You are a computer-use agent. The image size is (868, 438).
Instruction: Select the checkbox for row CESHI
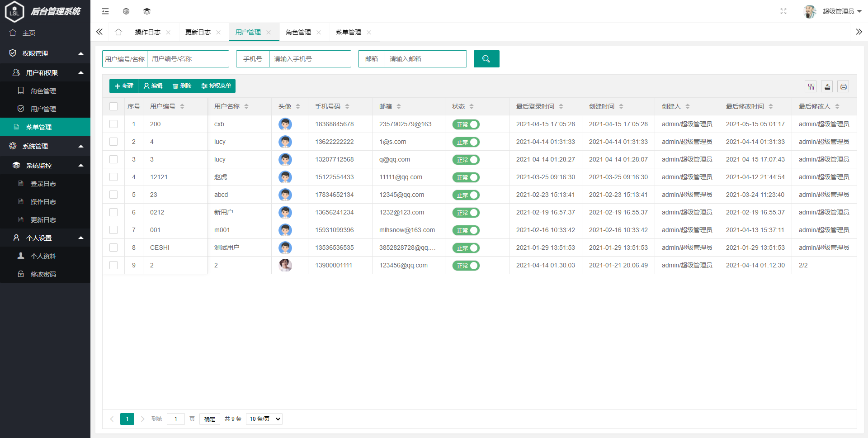coord(113,248)
